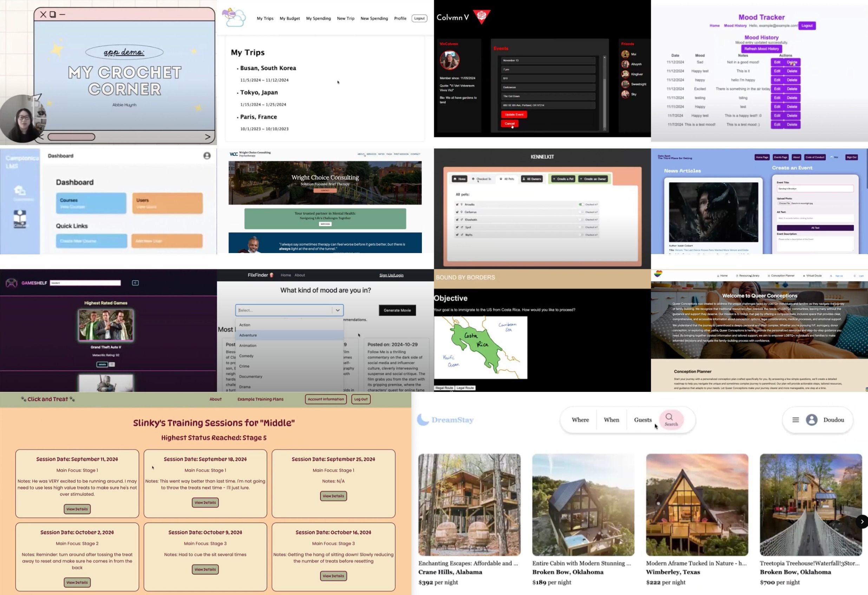Click the location pin icon beside Cerberus
The height and width of the screenshot is (595, 868).
tap(462, 212)
